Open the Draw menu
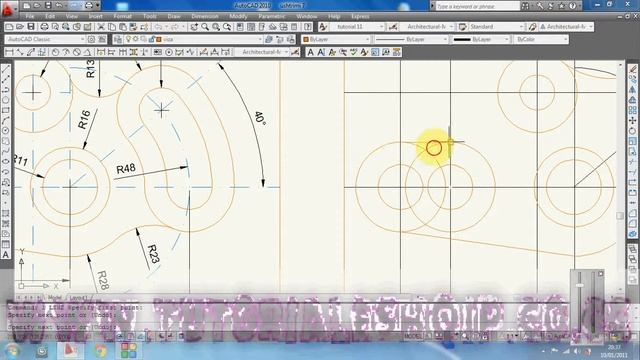This screenshot has width=640, height=360. pyautogui.click(x=174, y=16)
